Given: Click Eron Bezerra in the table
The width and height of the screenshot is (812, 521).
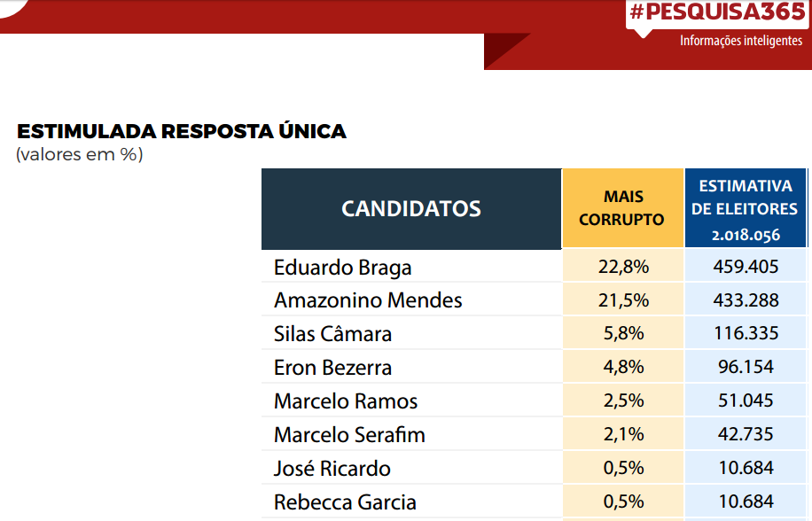Looking at the screenshot, I should (332, 368).
